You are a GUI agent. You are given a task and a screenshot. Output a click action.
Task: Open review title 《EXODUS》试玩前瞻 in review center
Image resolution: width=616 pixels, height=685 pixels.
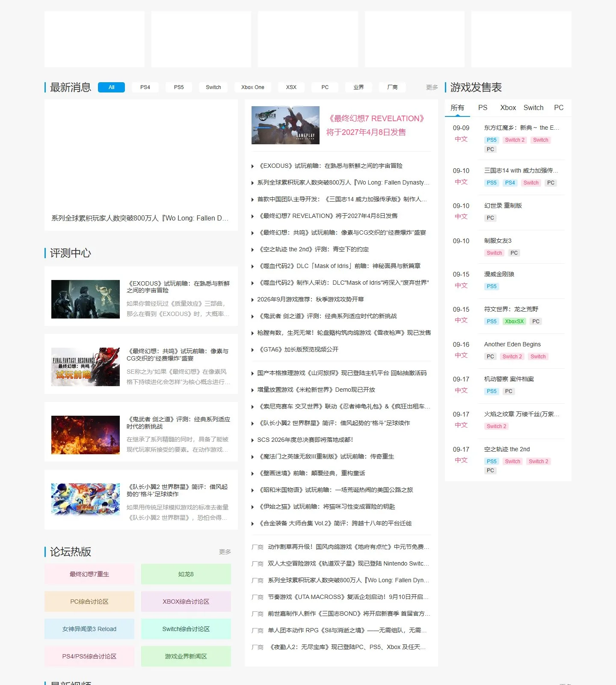coord(178,287)
